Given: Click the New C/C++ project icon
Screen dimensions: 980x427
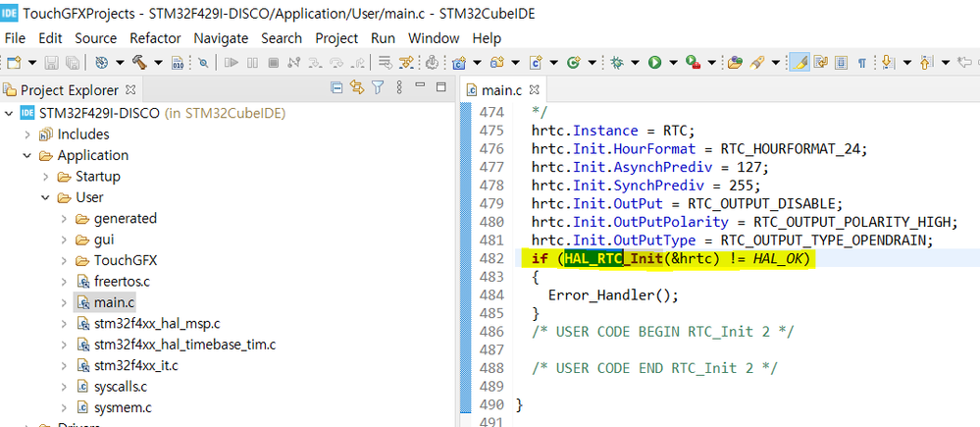Looking at the screenshot, I should point(459,63).
